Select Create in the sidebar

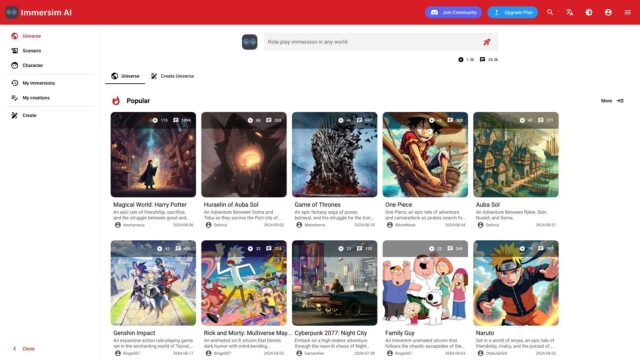coord(51,115)
